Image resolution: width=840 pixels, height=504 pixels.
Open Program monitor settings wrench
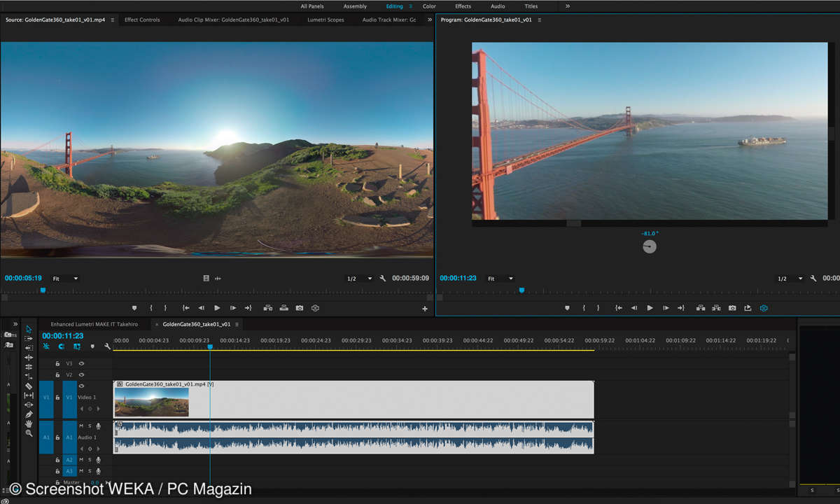(x=813, y=279)
